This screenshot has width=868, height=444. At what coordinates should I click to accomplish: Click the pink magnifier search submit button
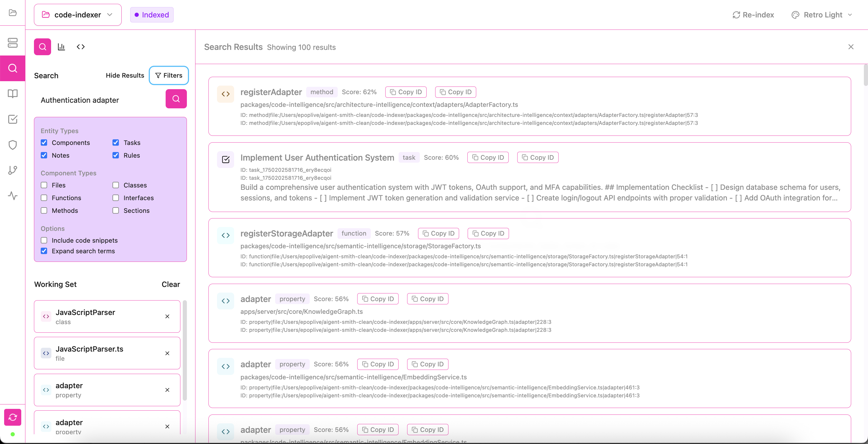(176, 99)
